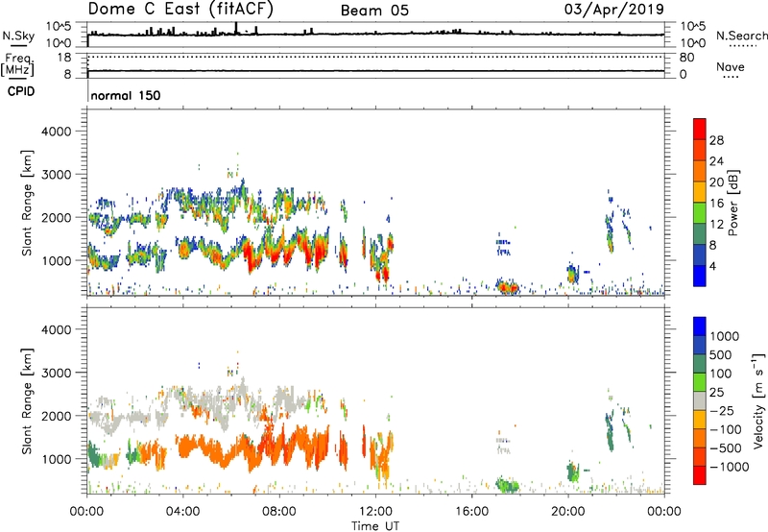Click the '-500' label on the Velocity colorbar
This screenshot has width=768, height=532.
click(726, 447)
